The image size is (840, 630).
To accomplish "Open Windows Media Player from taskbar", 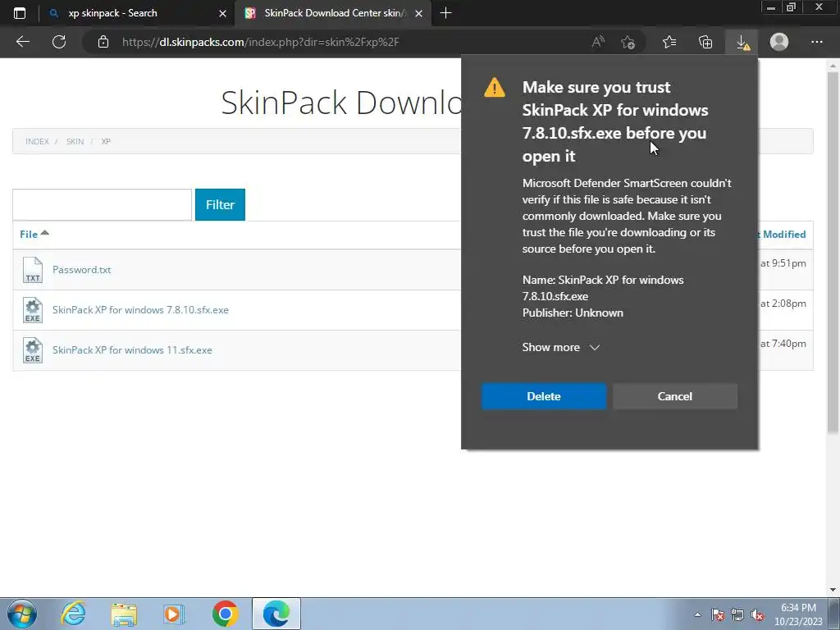I will coord(174,614).
